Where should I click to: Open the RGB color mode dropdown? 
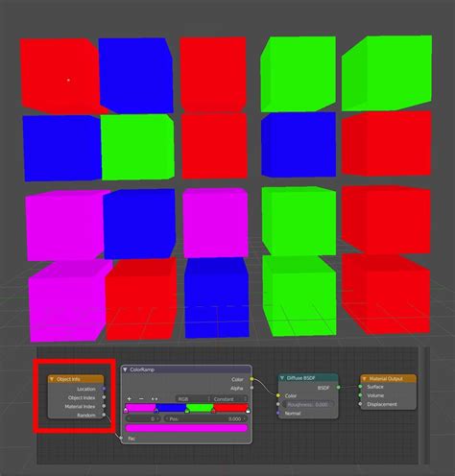193,399
